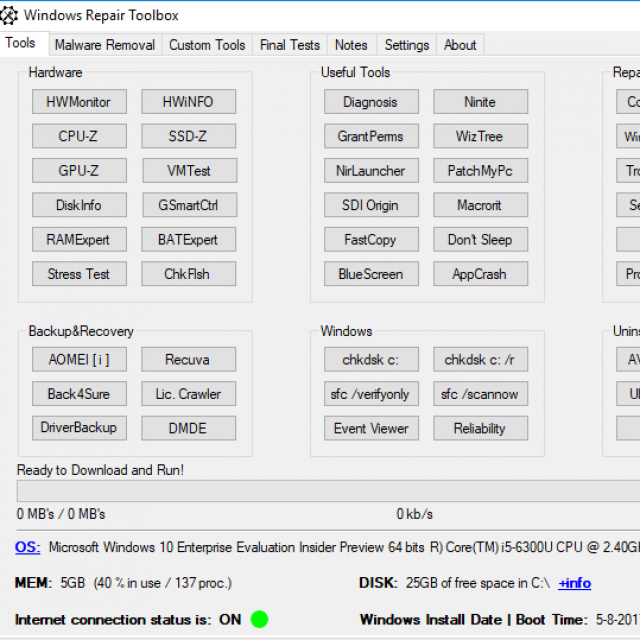
Task: Launch AOMEI [ i ] backup tool
Action: pos(79,359)
